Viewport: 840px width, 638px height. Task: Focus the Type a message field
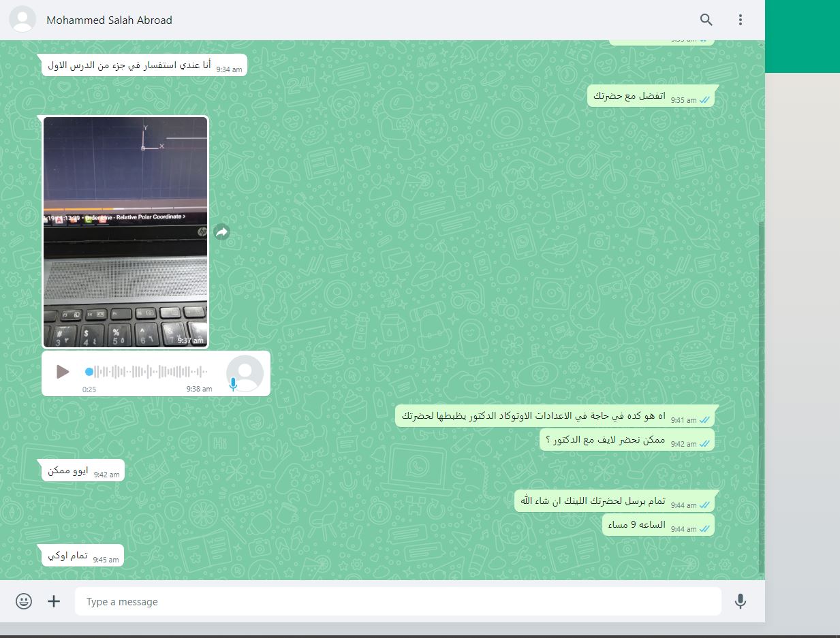click(x=398, y=601)
